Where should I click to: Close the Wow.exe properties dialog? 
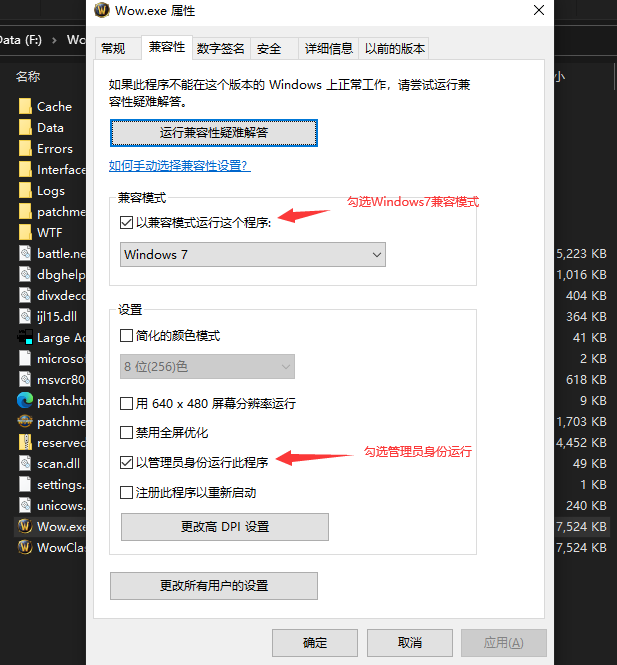coord(539,10)
